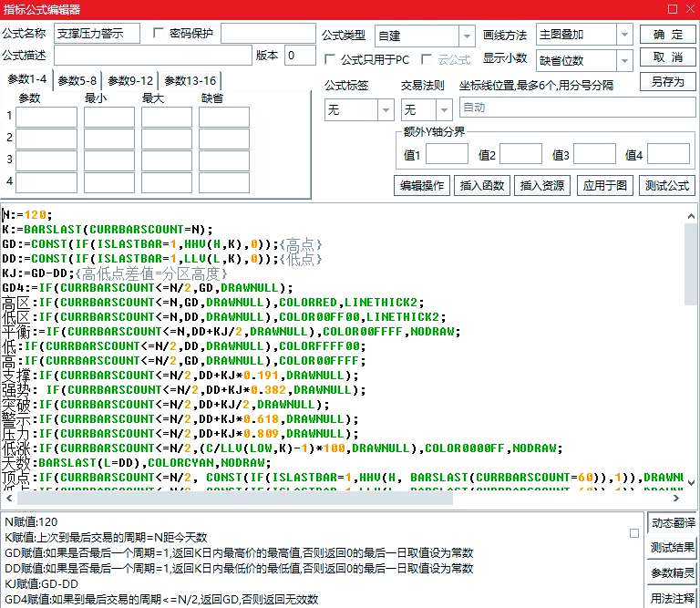Screen dimensions: 700x608
Task: Close the 指标公式编辑器 window
Action: coord(689,9)
